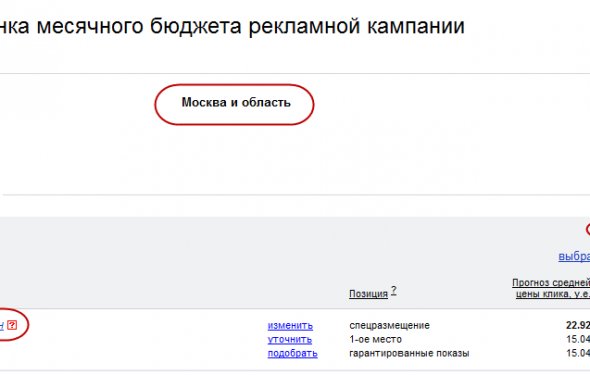The width and height of the screenshot is (590, 375).
Task: Click the гарантированные показы position row
Action: (409, 354)
